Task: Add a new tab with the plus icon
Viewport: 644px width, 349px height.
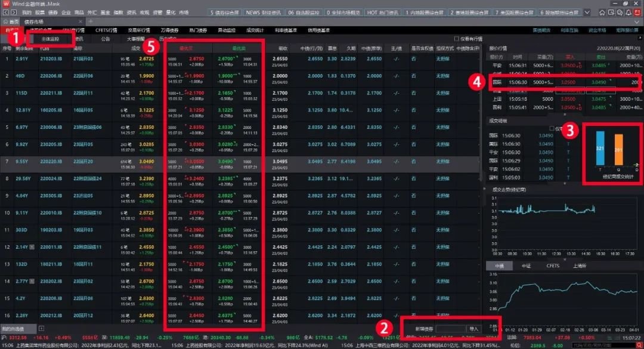Action: click(91, 21)
